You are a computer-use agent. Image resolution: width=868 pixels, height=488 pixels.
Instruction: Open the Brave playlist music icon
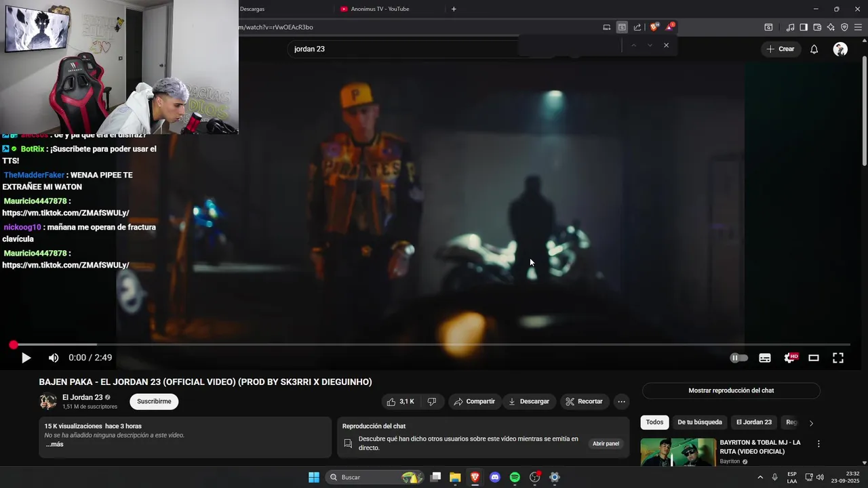[790, 27]
